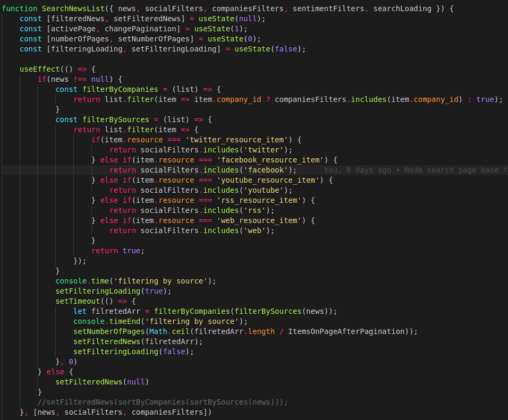Click the filterByCompanies constant declaration

pyautogui.click(x=120, y=89)
